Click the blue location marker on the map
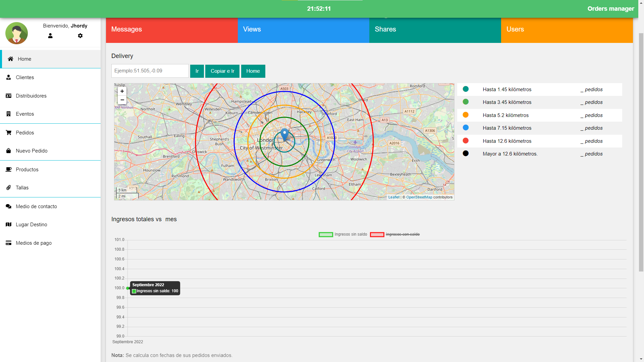Screen dimensions: 644x362 pos(284,134)
